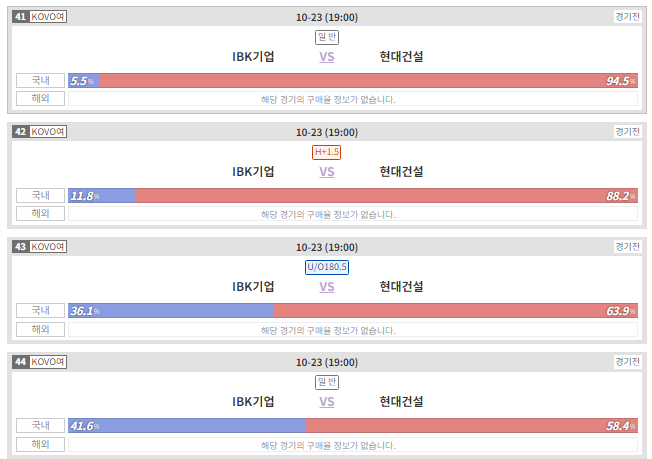Click the KOVO여 league tag in match 41
Screen dimensions: 652x459
(x=48, y=17)
